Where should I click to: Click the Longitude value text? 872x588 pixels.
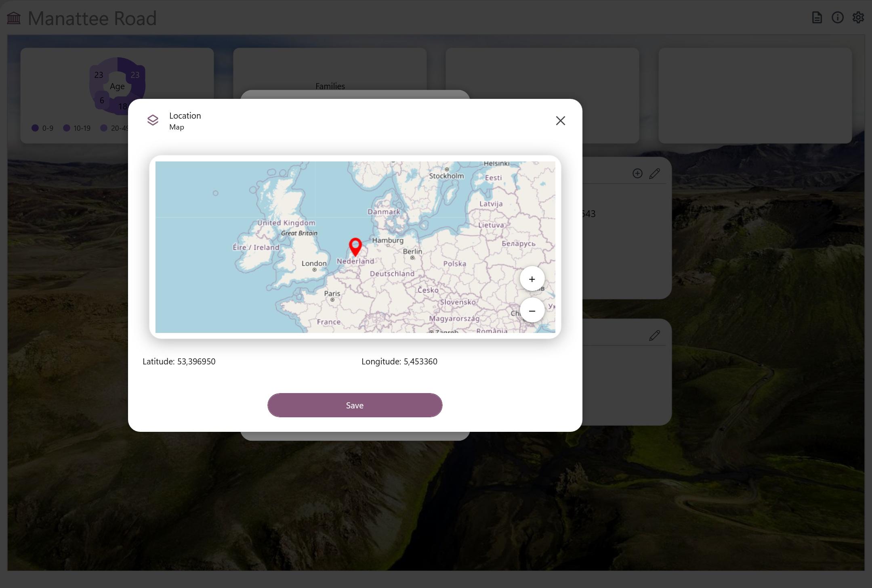coord(420,362)
